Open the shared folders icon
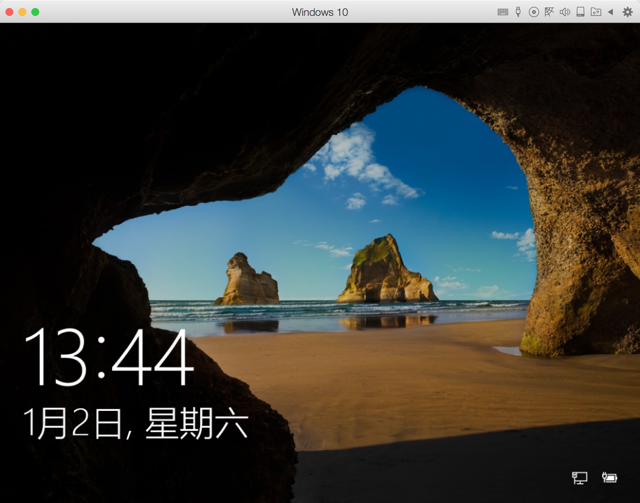The image size is (640, 503). click(x=596, y=12)
